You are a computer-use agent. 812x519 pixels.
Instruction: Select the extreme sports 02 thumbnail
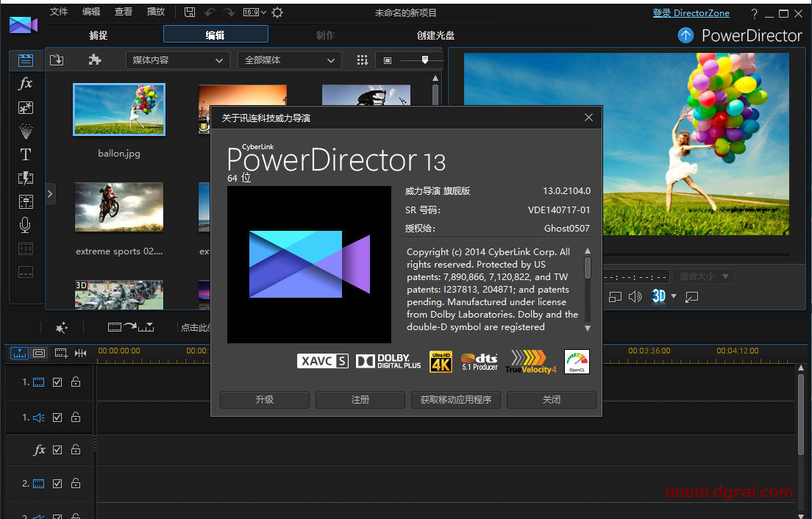(x=119, y=207)
